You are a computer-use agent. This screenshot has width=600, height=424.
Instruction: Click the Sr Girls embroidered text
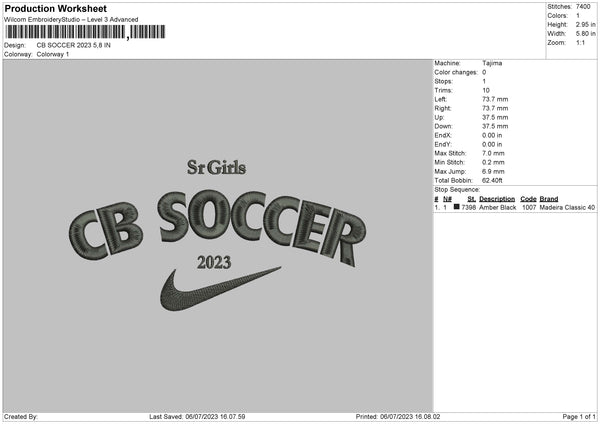(217, 167)
